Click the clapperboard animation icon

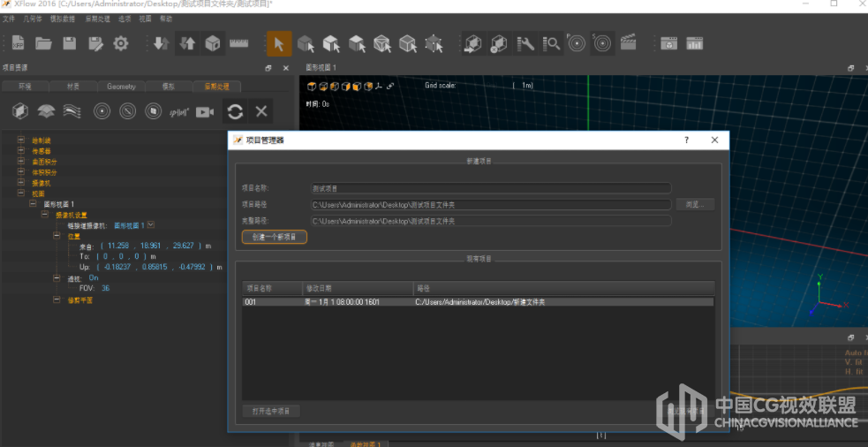point(629,42)
